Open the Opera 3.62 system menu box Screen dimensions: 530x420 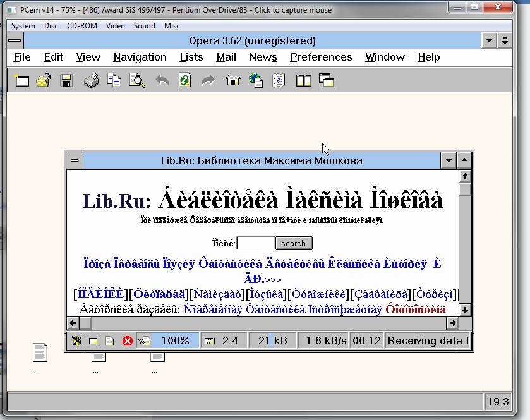[15, 40]
